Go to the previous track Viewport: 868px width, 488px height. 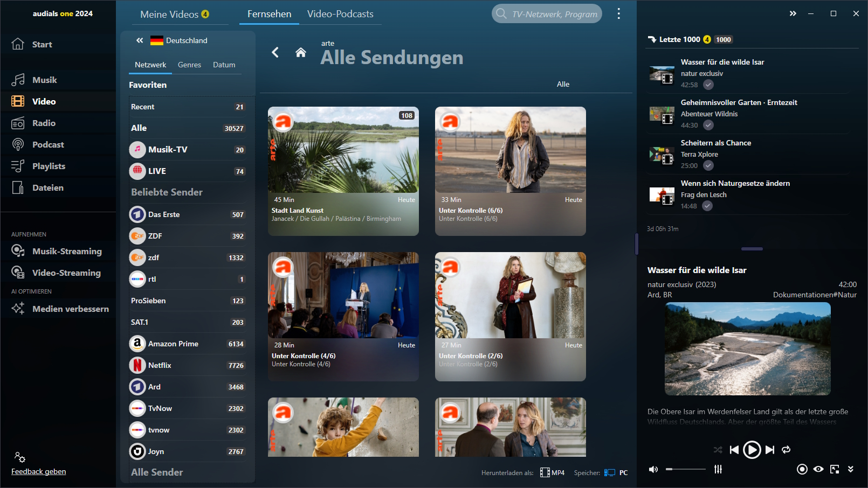tap(734, 450)
